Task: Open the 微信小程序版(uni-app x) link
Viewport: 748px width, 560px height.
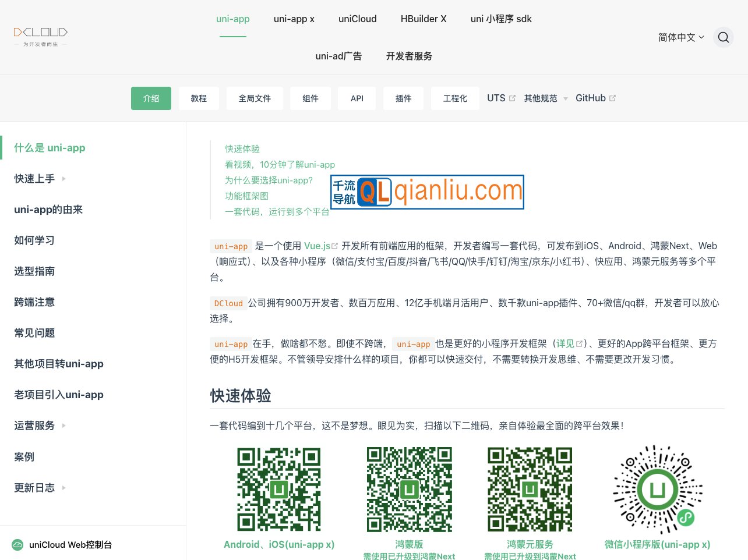Action: point(657,544)
